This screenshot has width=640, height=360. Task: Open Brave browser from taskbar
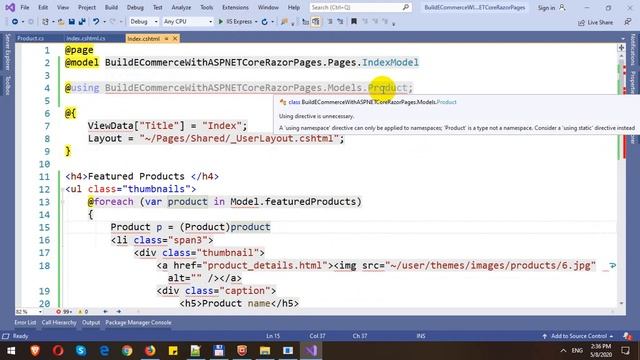coord(35,351)
